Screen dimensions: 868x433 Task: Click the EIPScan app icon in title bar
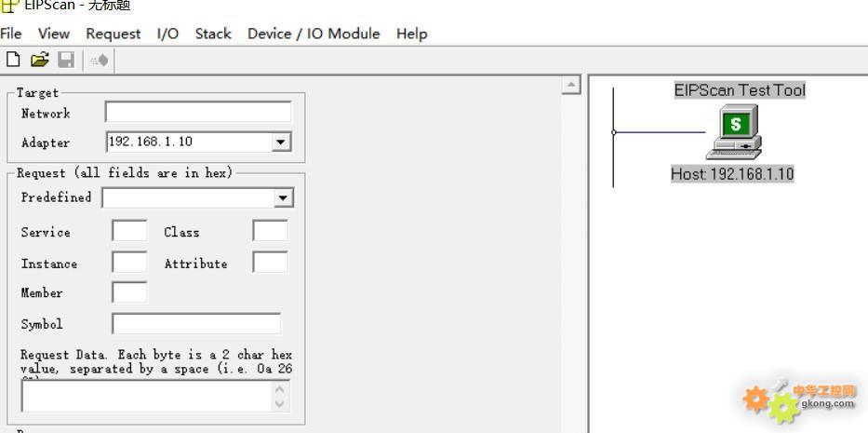coord(9,6)
